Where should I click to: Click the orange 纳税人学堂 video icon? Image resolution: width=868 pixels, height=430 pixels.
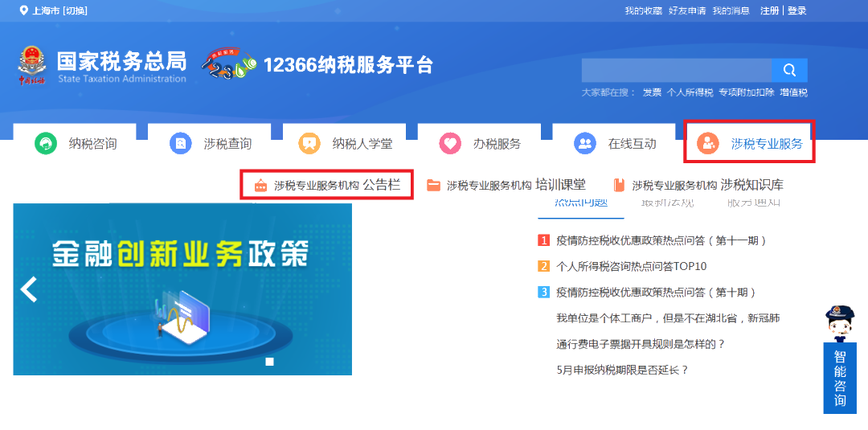(309, 144)
